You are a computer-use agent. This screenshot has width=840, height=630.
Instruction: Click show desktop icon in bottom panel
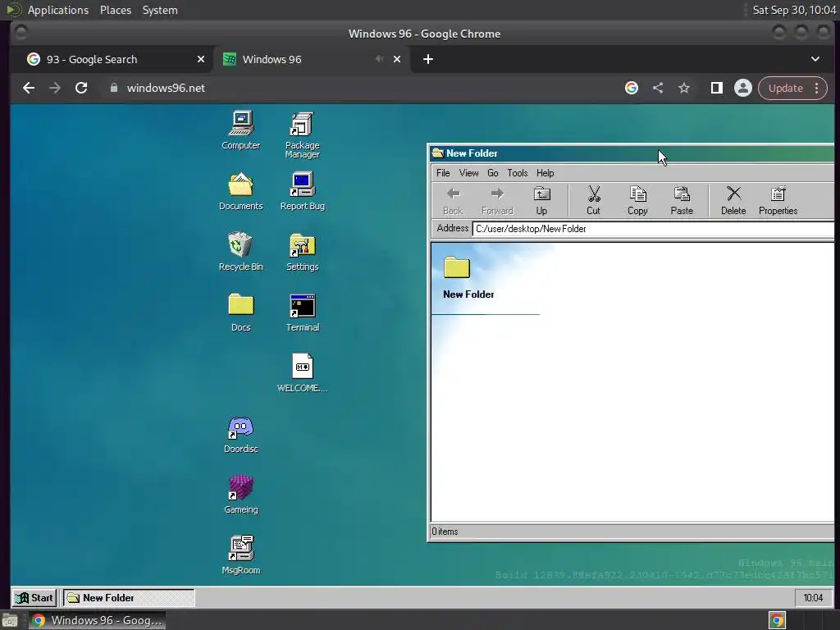10,620
